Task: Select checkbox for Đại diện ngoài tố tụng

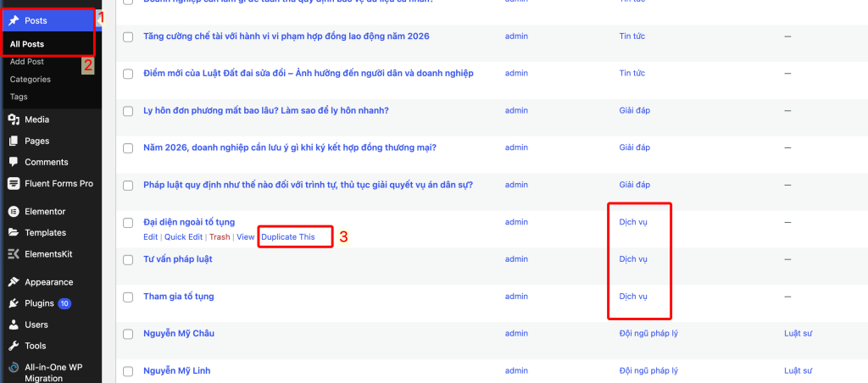Action: point(128,223)
